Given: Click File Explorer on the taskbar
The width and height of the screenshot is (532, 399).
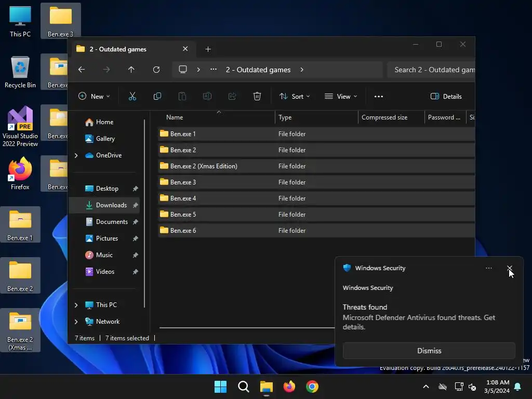Looking at the screenshot, I should [x=267, y=387].
